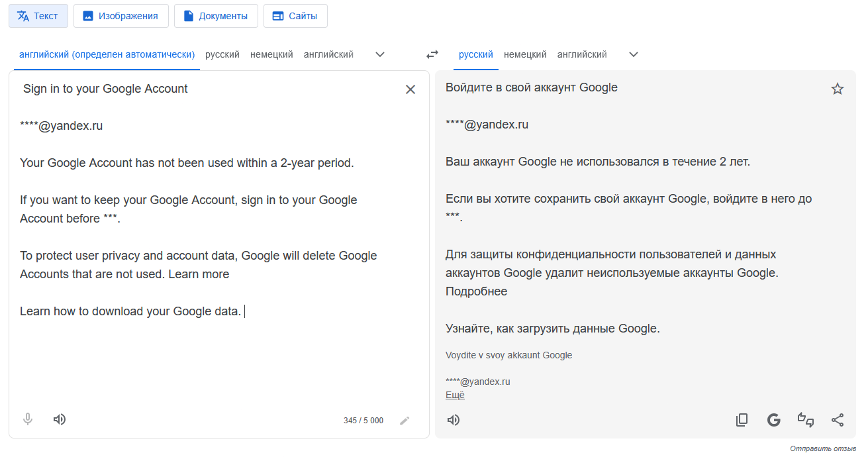Click microphone for voice input

(x=28, y=419)
